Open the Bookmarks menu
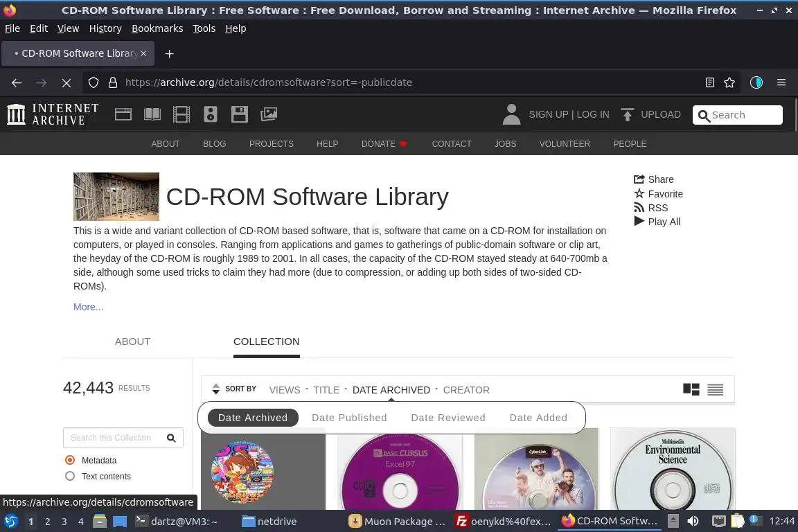Screen dimensions: 798x532 [x=157, y=28]
